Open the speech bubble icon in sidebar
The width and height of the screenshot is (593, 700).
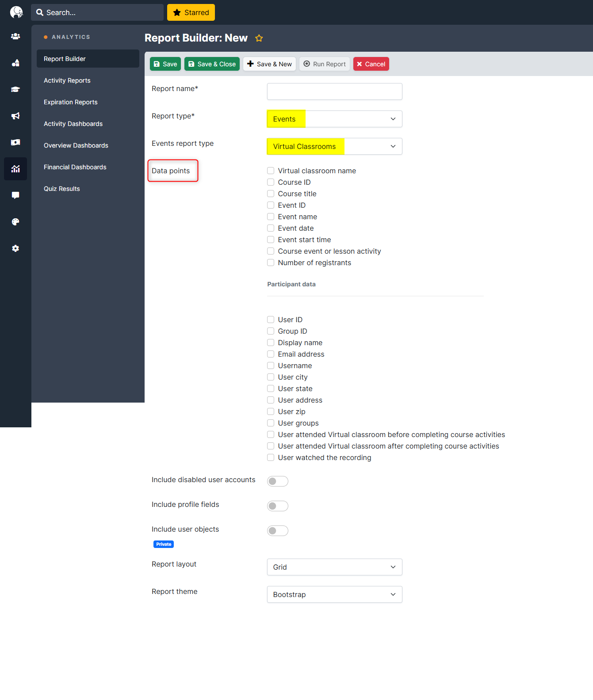[15, 195]
